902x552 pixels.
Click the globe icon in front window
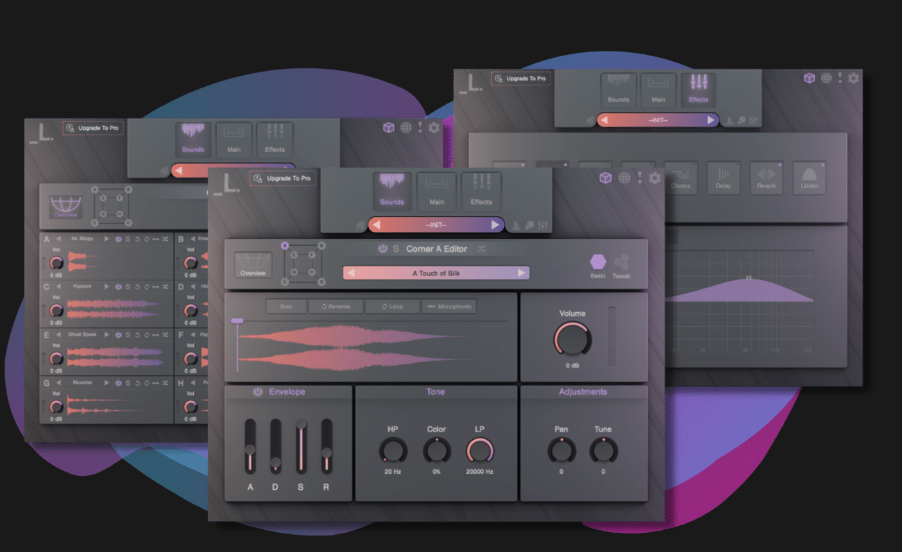pos(623,178)
